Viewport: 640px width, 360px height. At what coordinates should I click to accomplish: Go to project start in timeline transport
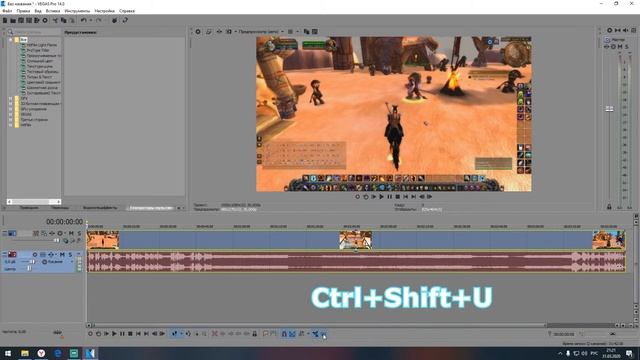138,334
